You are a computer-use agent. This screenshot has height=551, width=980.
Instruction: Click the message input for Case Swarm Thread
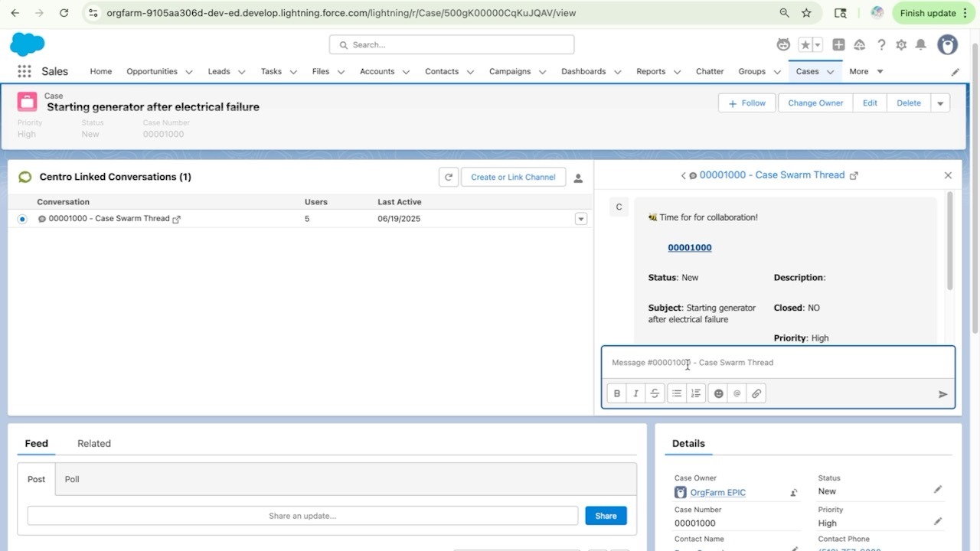click(778, 363)
